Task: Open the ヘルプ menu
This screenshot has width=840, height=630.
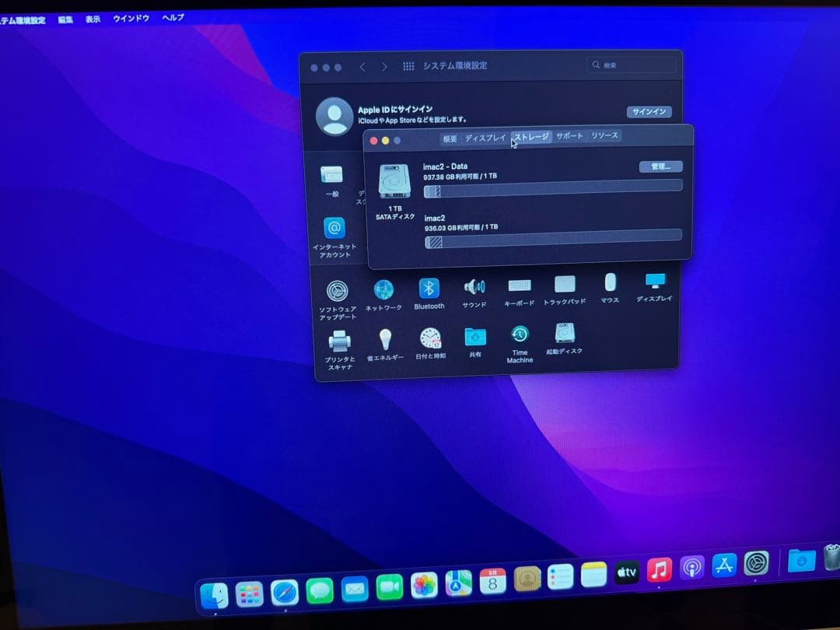Action: (x=171, y=19)
